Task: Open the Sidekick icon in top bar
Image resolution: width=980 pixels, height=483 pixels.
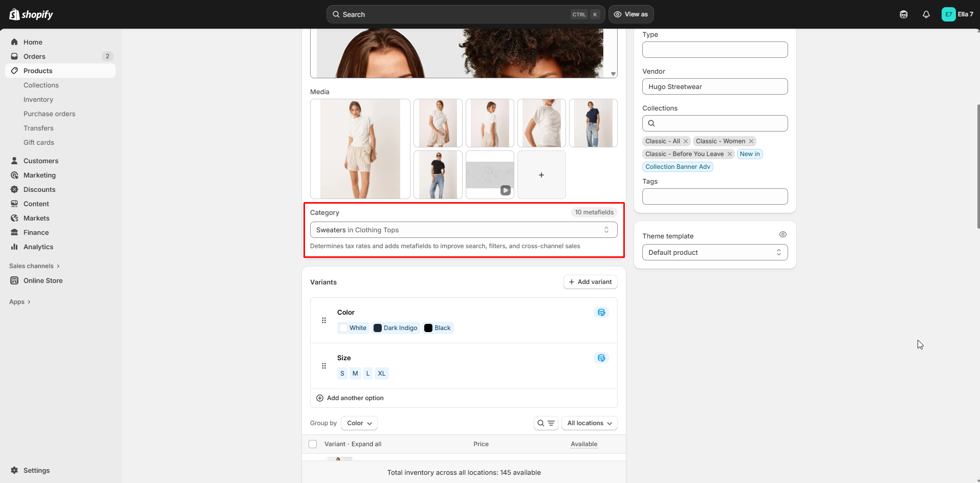Action: point(903,14)
